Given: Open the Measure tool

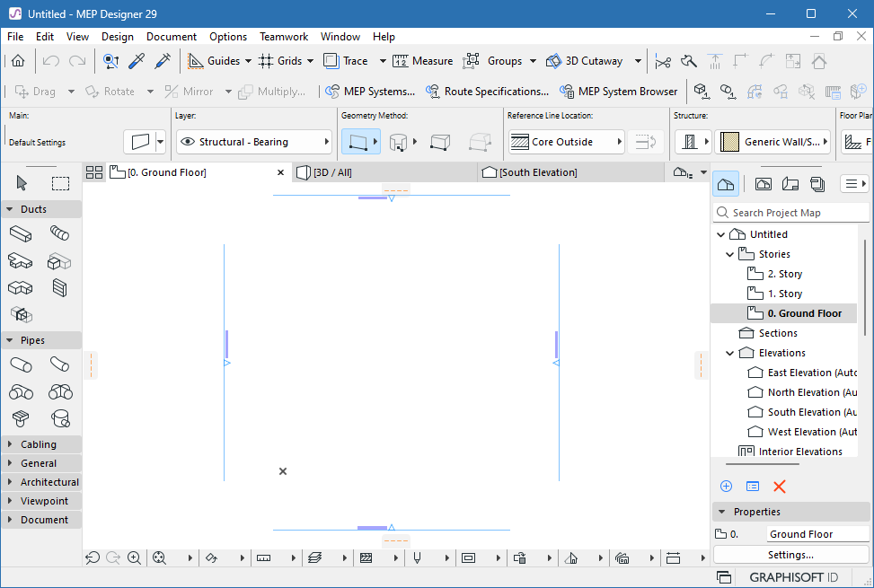Looking at the screenshot, I should pyautogui.click(x=422, y=61).
